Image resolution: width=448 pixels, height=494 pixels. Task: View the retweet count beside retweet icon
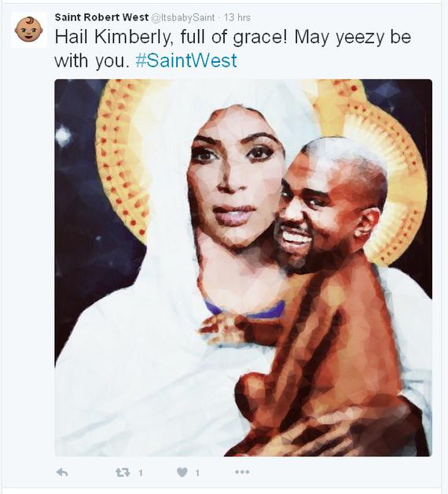141,473
